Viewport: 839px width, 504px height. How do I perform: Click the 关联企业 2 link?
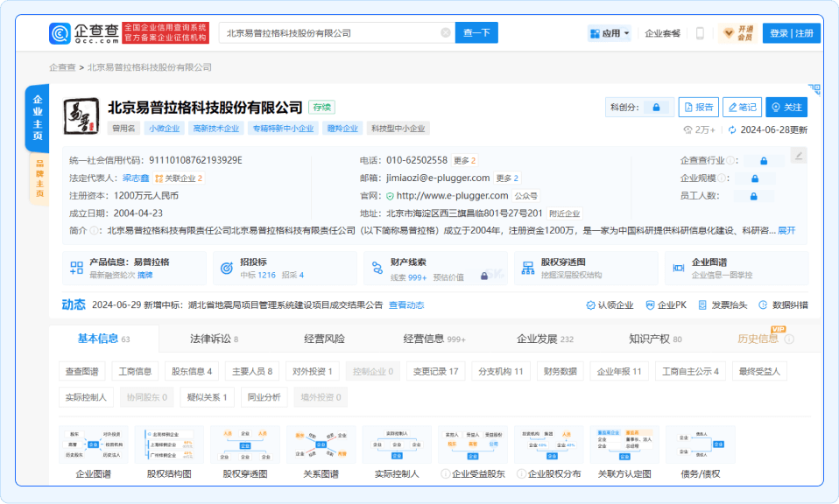(x=179, y=178)
